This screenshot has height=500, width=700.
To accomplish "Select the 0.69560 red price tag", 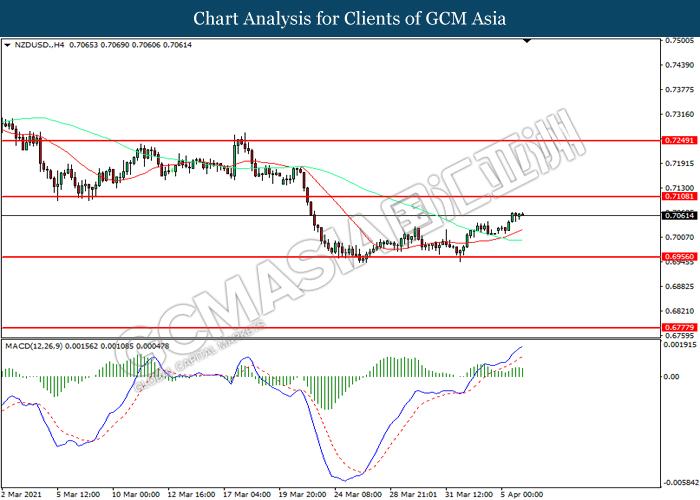I will (x=679, y=256).
